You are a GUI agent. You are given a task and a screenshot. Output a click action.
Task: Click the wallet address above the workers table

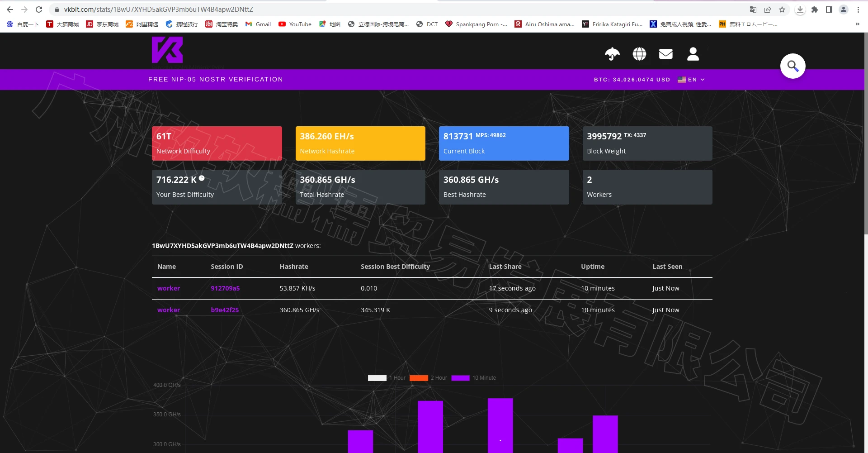click(223, 246)
